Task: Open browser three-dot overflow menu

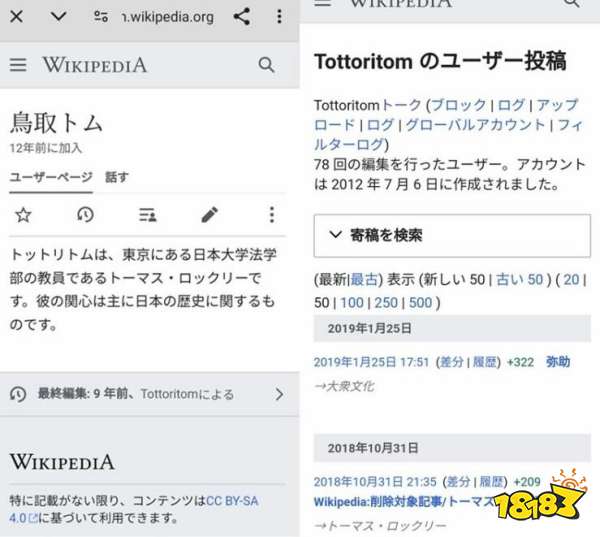Action: [x=279, y=16]
